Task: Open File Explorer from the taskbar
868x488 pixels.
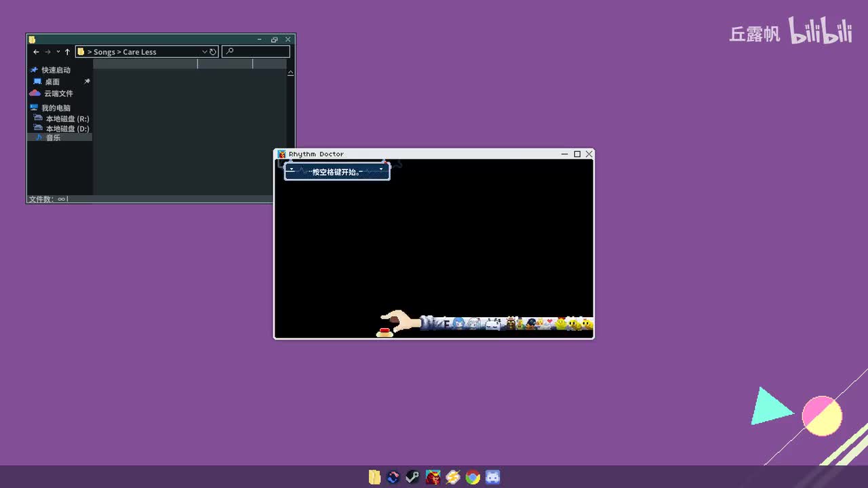Action: 374,477
